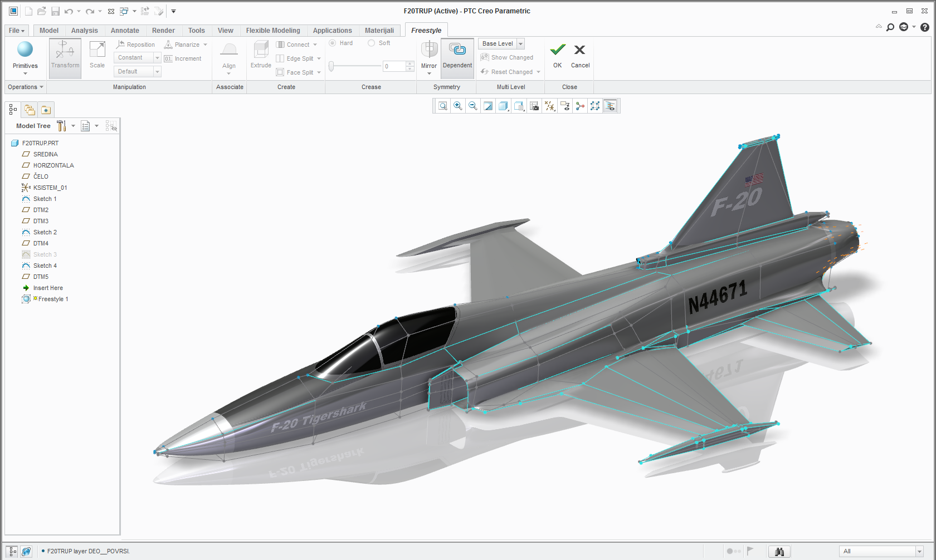Expand the Reset Changed dropdown arrow
This screenshot has height=560, width=936.
click(x=539, y=72)
